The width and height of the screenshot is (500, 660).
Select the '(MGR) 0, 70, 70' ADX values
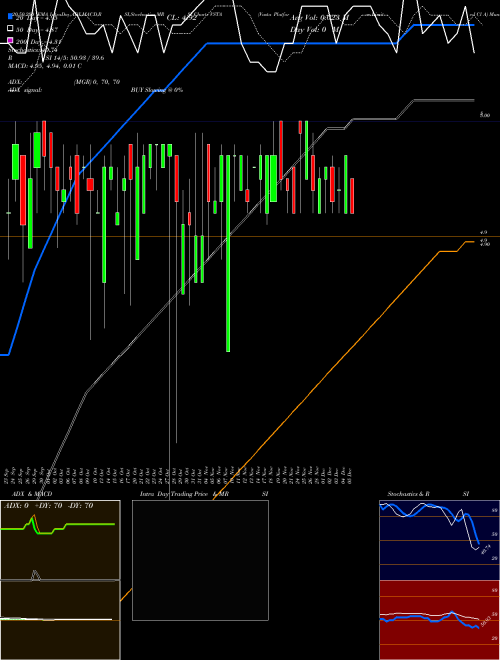[x=97, y=82]
